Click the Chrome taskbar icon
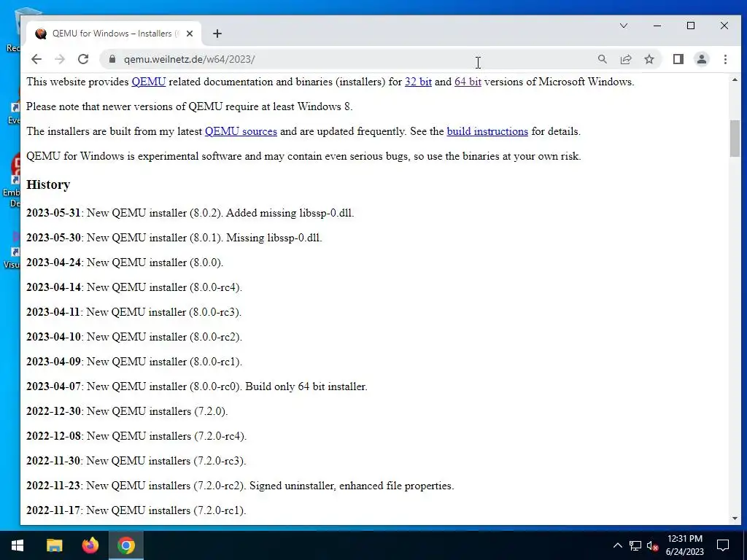 126,545
